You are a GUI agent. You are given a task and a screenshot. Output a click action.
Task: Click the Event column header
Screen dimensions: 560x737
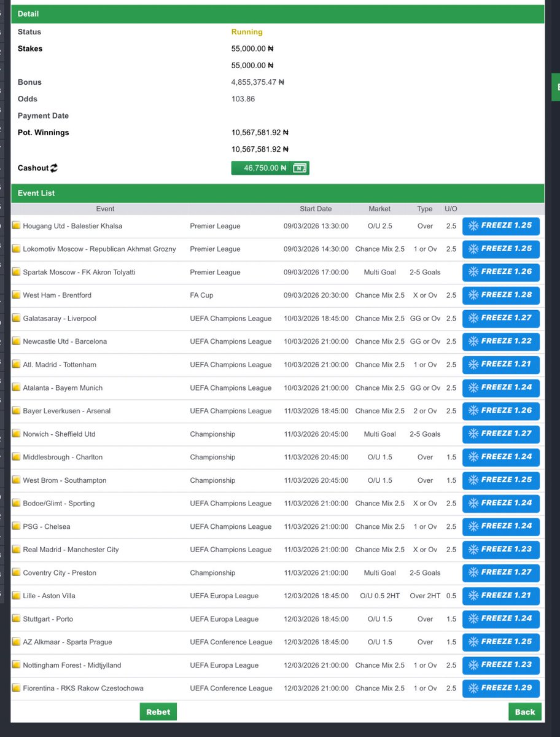coord(105,209)
